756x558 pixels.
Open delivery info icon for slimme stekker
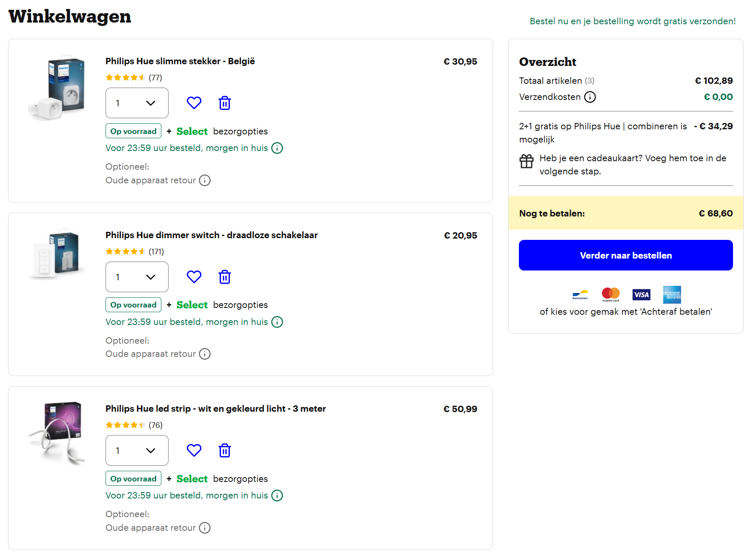(277, 148)
